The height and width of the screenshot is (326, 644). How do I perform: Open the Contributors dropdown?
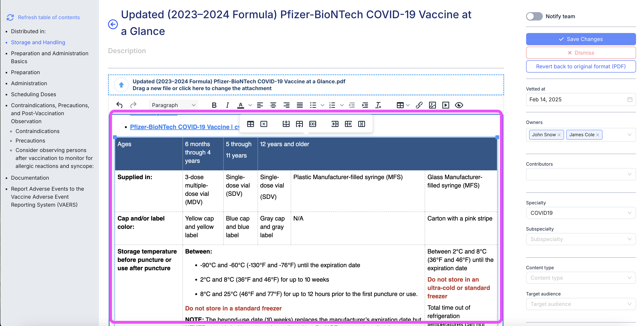point(581,174)
